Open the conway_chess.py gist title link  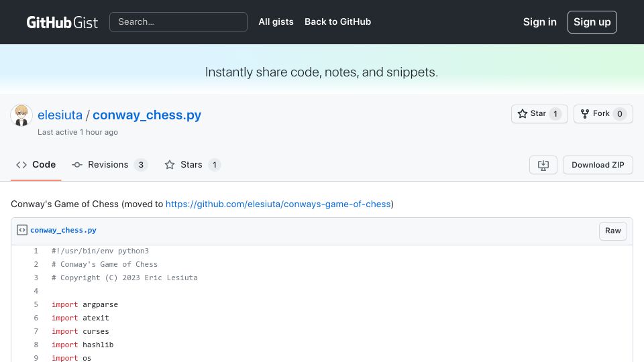147,115
